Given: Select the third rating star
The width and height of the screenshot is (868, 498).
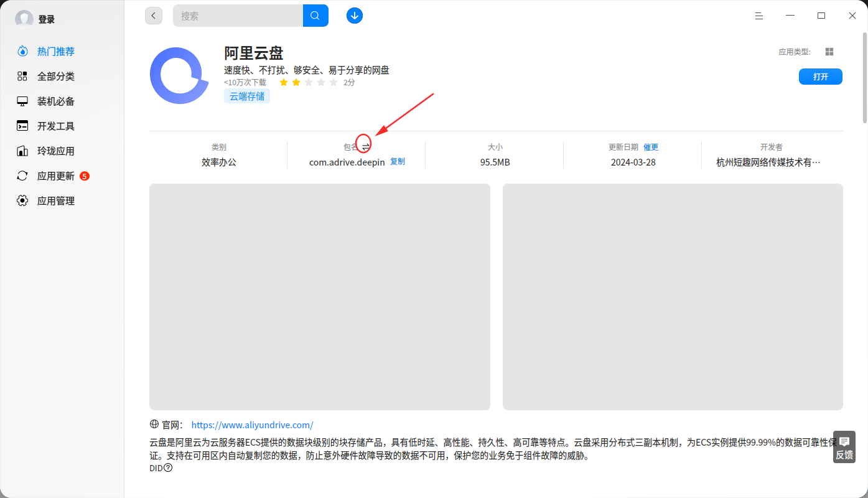Looking at the screenshot, I should pos(309,82).
